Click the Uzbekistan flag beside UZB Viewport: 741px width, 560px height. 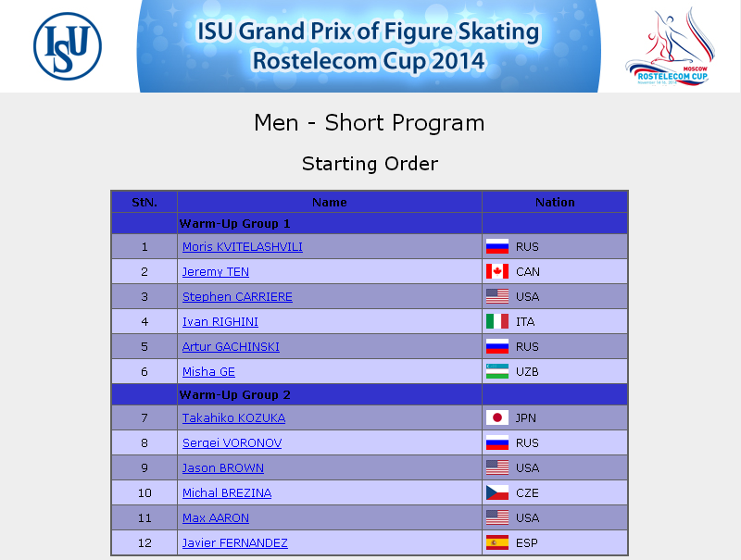click(497, 371)
